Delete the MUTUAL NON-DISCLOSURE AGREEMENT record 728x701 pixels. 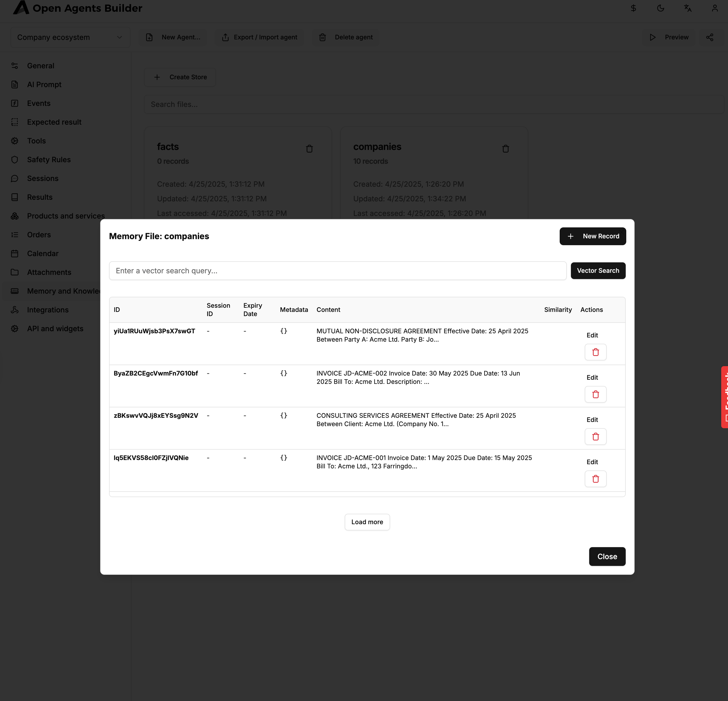(596, 352)
